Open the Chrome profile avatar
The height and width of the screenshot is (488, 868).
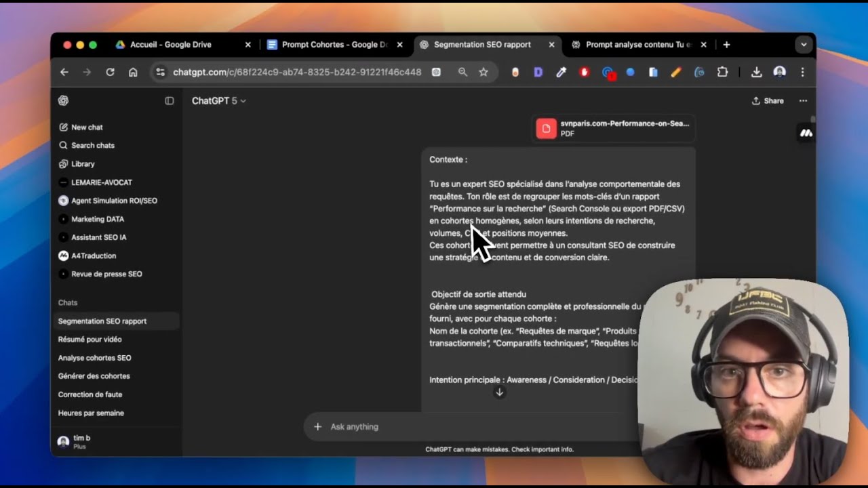point(780,72)
